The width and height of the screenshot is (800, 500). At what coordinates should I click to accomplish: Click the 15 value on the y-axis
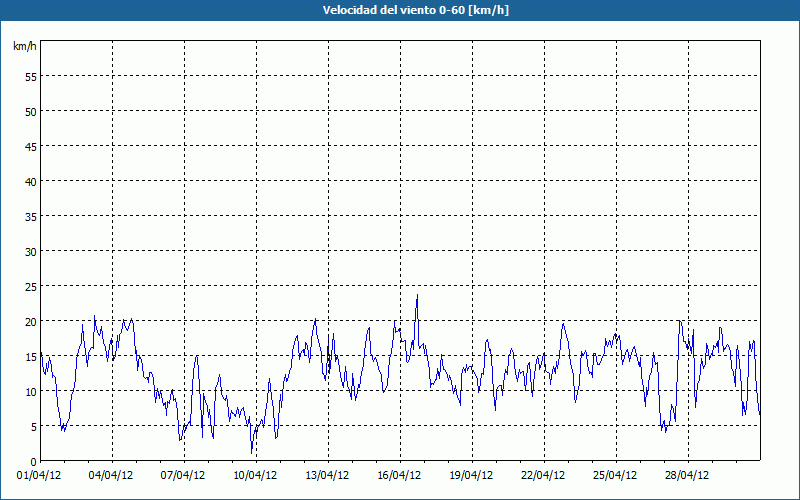tap(31, 356)
